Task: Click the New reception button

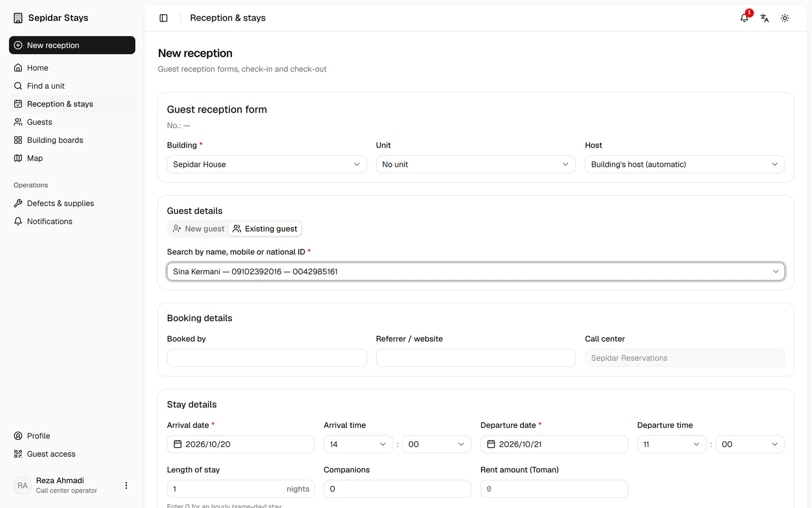Action: point(72,45)
